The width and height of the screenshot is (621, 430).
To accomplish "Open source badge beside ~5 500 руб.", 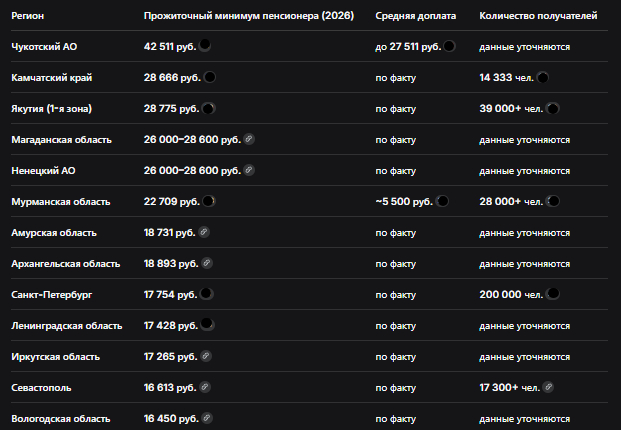I will point(442,201).
